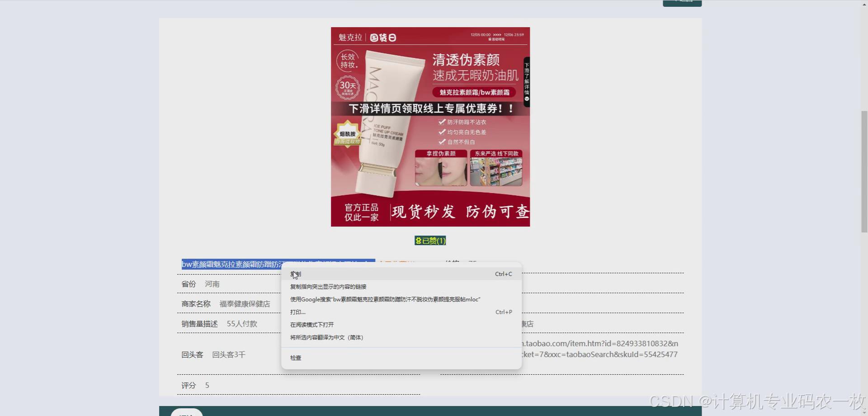The width and height of the screenshot is (868, 416).
Task: Translate selection to Simplified Chinese
Action: pyautogui.click(x=326, y=337)
